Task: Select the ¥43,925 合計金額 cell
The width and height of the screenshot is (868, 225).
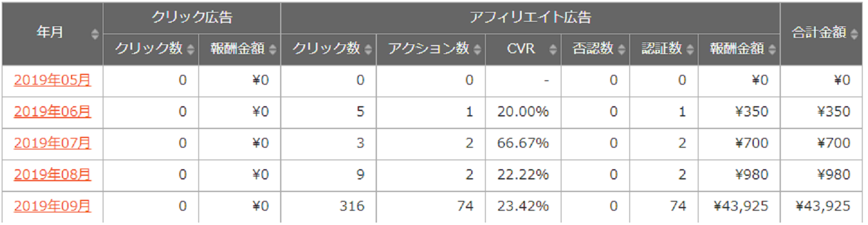Action: pos(822,206)
